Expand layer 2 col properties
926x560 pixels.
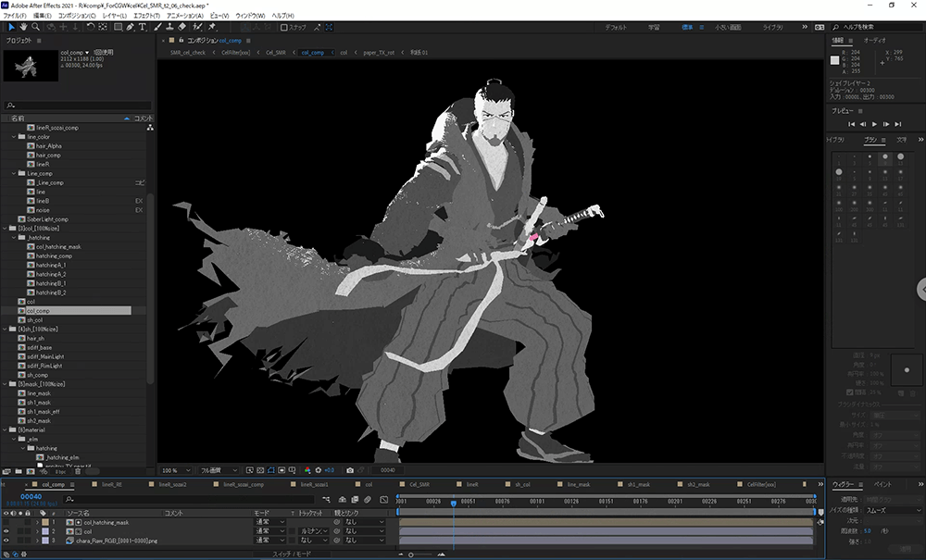[37, 531]
